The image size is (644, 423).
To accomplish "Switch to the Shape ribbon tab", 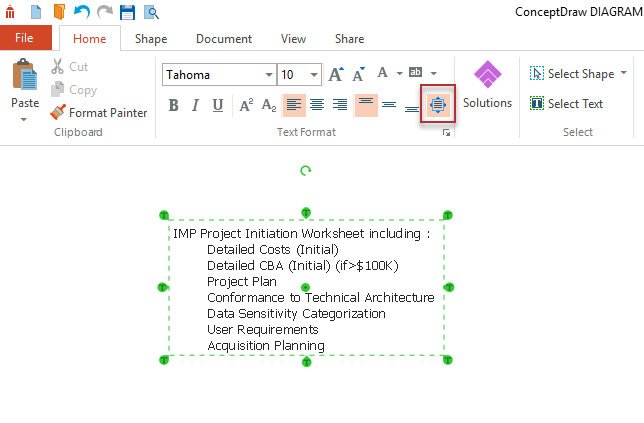I will tap(151, 39).
